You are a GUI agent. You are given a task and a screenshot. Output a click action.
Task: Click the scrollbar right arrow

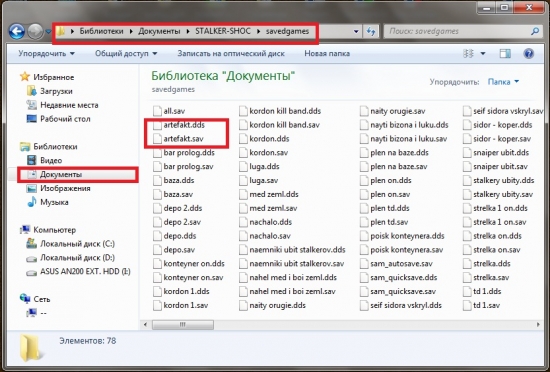tap(538, 325)
